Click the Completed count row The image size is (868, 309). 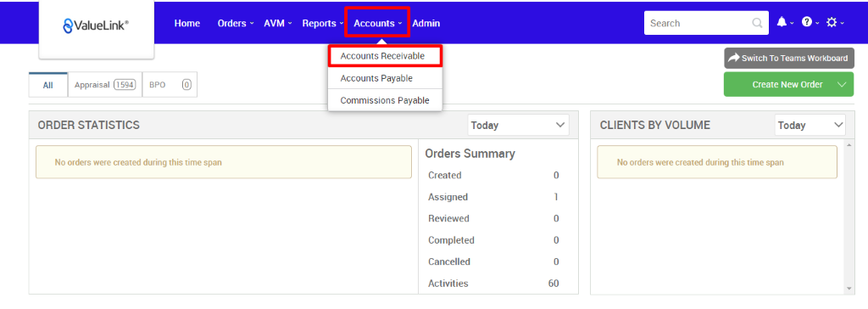click(493, 240)
